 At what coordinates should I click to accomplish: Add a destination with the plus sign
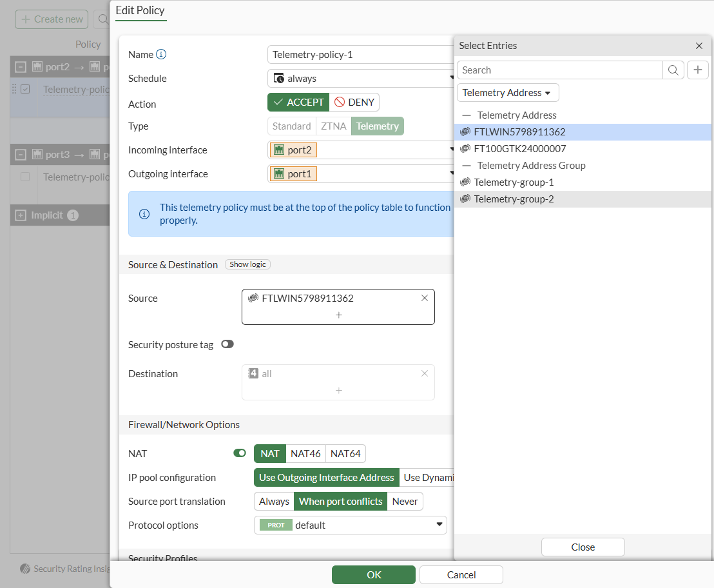[x=338, y=390]
